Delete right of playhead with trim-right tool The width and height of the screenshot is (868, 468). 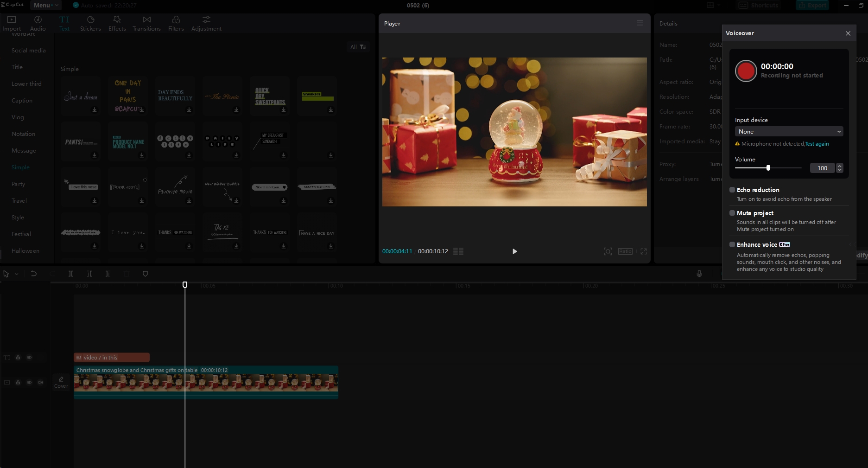point(108,274)
